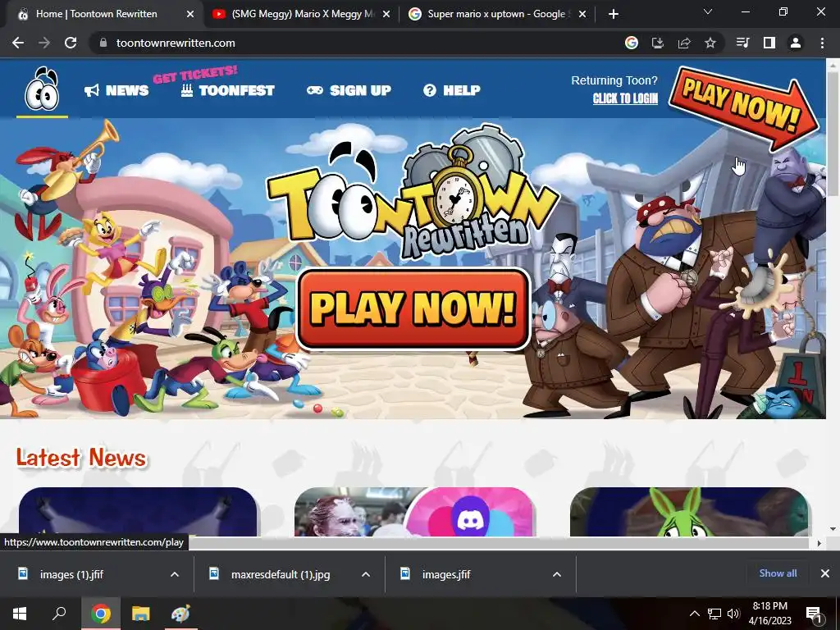840x630 pixels.
Task: Open media controls icon
Action: click(743, 43)
